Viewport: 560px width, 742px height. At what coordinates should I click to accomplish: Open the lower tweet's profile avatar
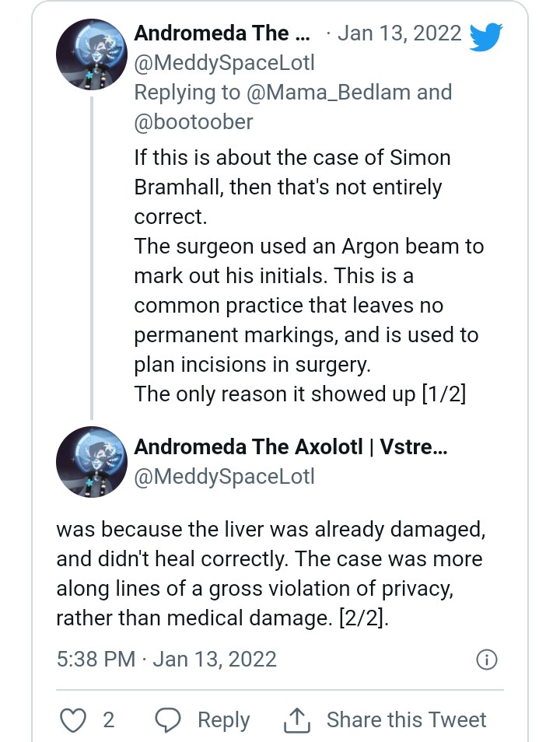click(91, 462)
